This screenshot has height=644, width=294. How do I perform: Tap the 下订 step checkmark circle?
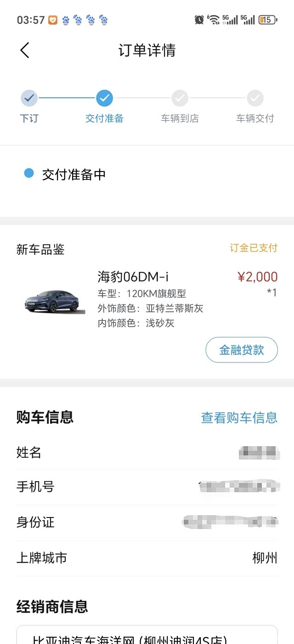(x=29, y=98)
